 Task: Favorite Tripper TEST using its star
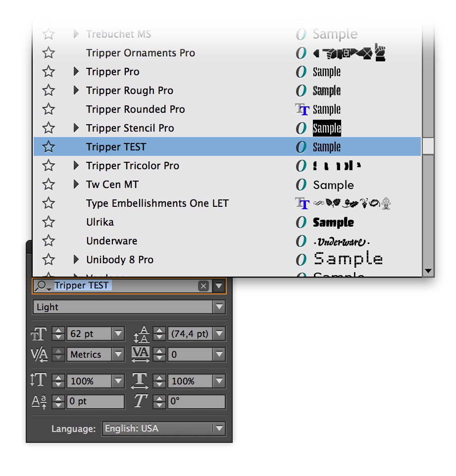coord(49,147)
